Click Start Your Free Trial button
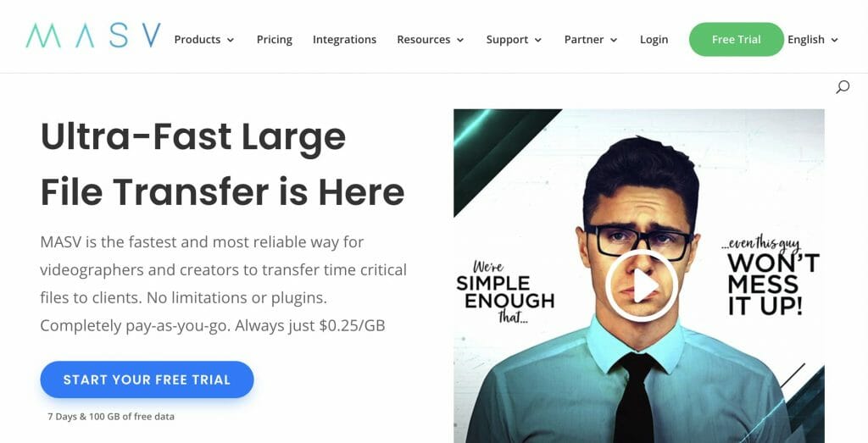 point(147,379)
